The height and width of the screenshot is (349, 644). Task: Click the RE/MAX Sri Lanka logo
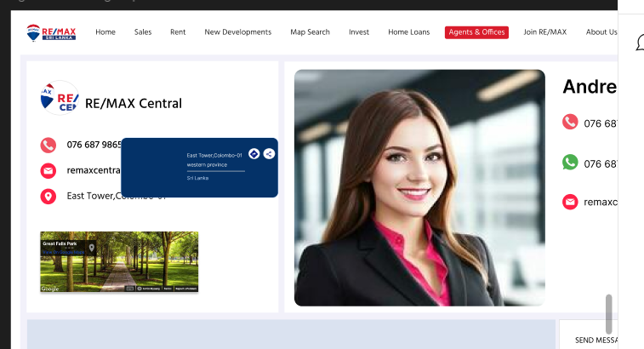pos(51,32)
